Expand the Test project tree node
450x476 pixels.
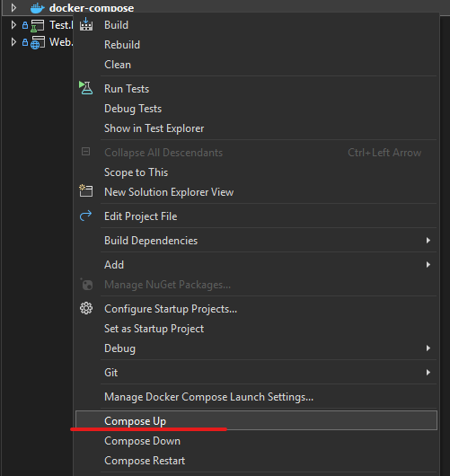click(x=13, y=25)
